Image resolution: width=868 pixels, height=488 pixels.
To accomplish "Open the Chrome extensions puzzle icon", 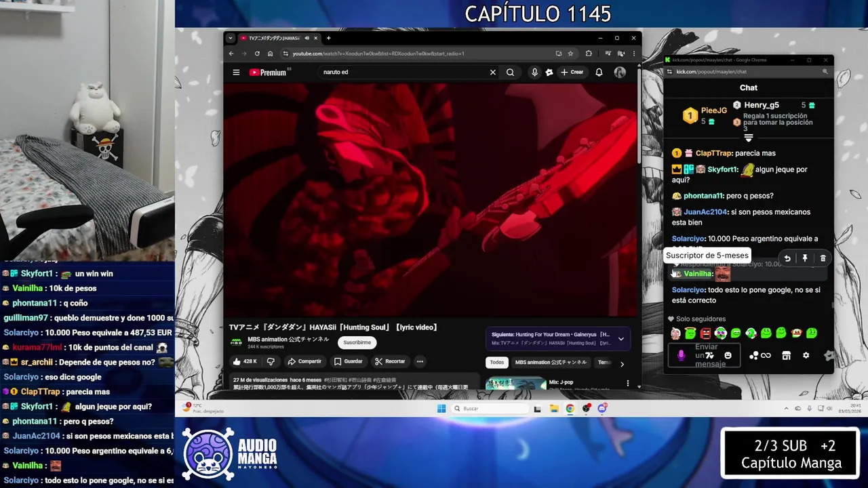I will coord(589,54).
